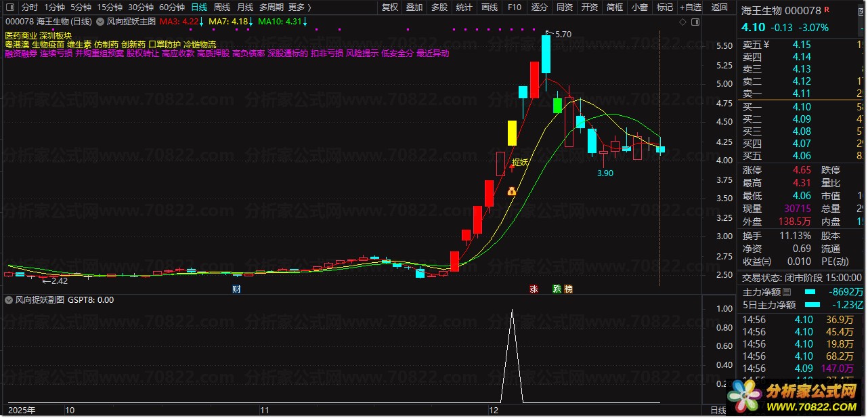868x418 pixels.
Task: Select the 周线 weekly chart tab
Action: coord(222,7)
